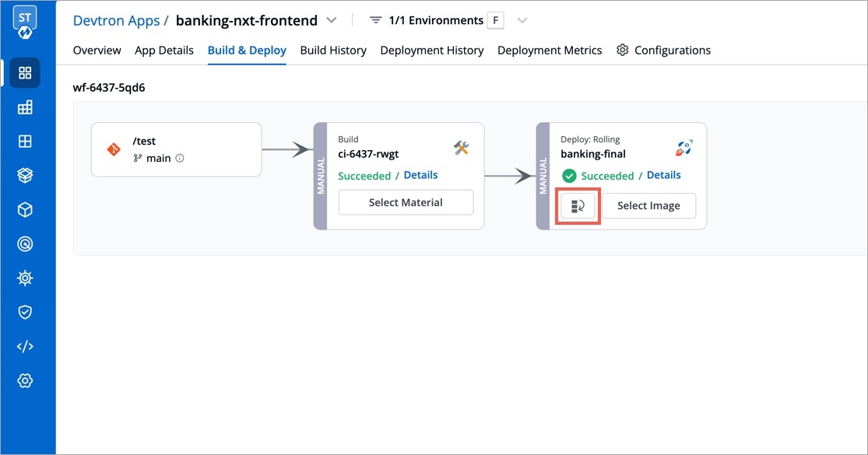Click the 1/1 Environments text
This screenshot has width=868, height=455.
(x=436, y=20)
